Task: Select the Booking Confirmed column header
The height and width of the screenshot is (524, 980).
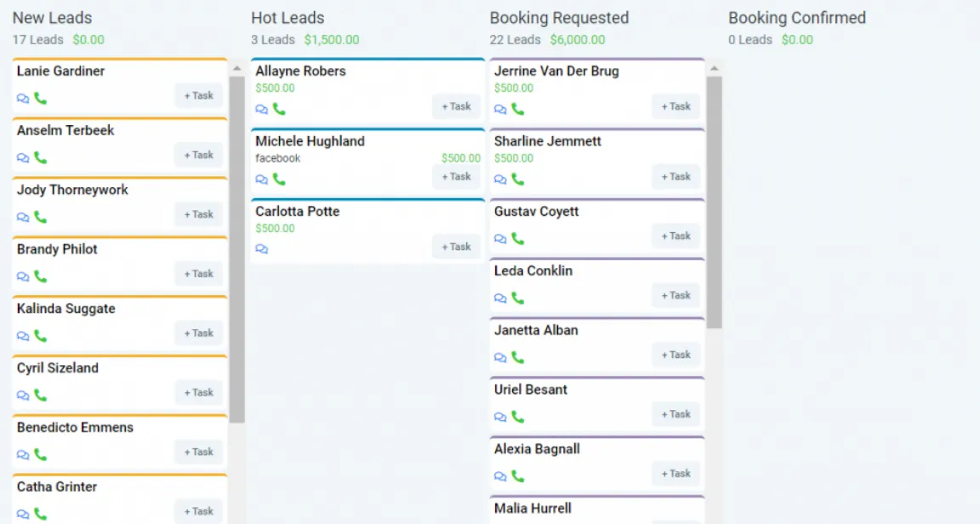Action: coord(796,18)
